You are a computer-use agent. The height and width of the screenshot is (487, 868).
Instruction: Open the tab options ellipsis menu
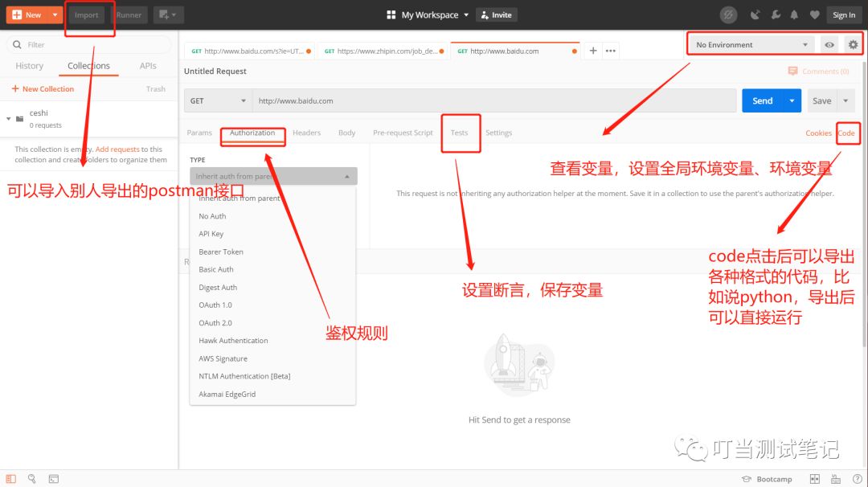611,51
